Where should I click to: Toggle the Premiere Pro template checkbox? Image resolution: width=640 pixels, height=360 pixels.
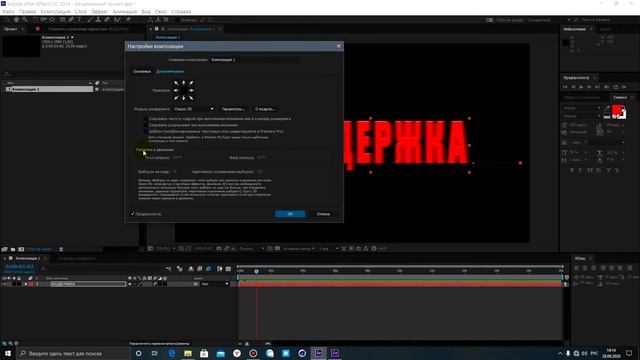[146, 131]
